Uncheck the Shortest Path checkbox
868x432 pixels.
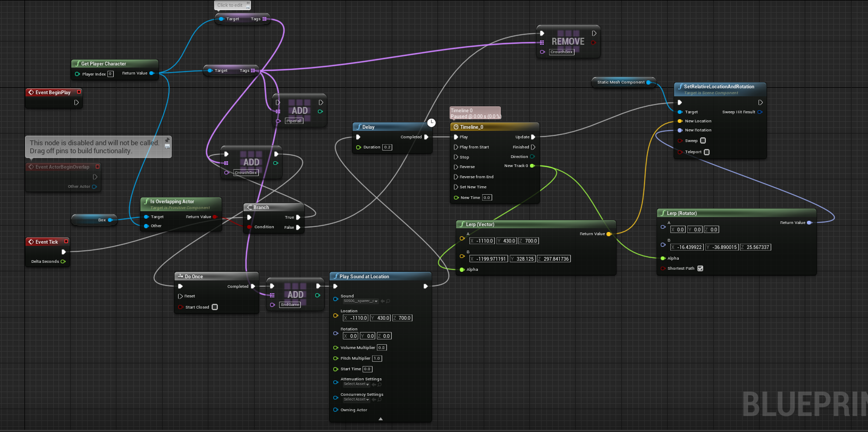(x=700, y=269)
